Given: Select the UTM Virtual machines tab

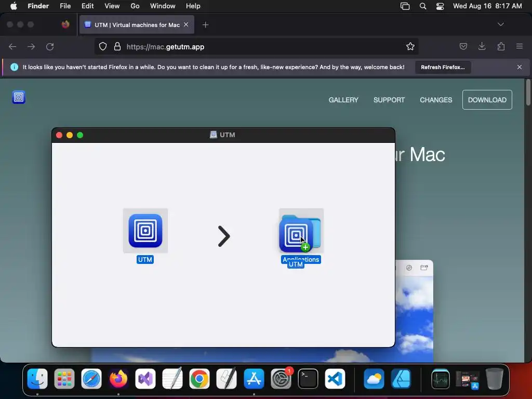Looking at the screenshot, I should (x=137, y=25).
